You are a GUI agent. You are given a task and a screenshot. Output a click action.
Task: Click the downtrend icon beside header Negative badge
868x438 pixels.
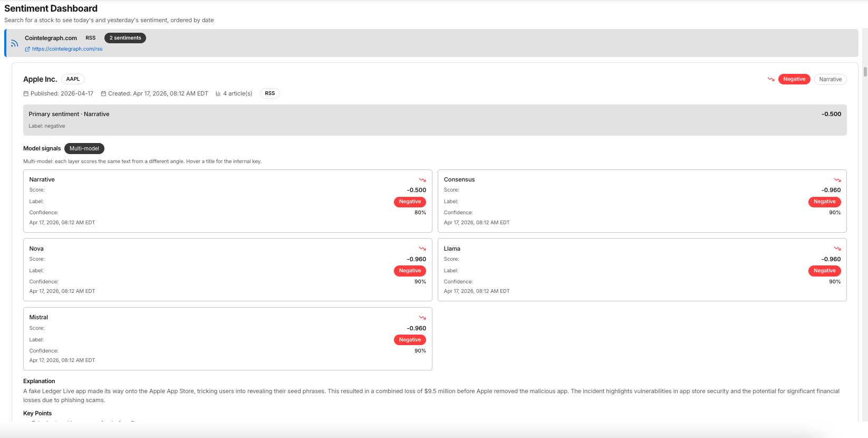pyautogui.click(x=771, y=79)
